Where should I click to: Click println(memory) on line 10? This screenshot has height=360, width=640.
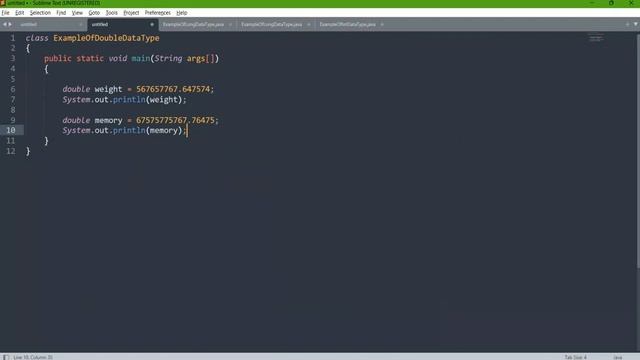[x=149, y=131]
